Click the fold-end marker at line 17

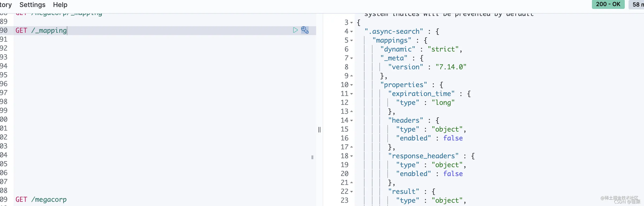pyautogui.click(x=352, y=147)
